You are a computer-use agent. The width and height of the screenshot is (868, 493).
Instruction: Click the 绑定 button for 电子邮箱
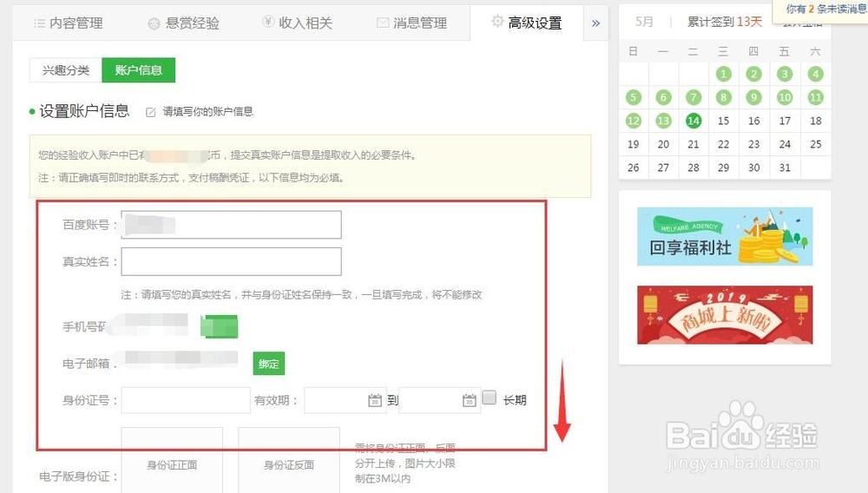[269, 364]
